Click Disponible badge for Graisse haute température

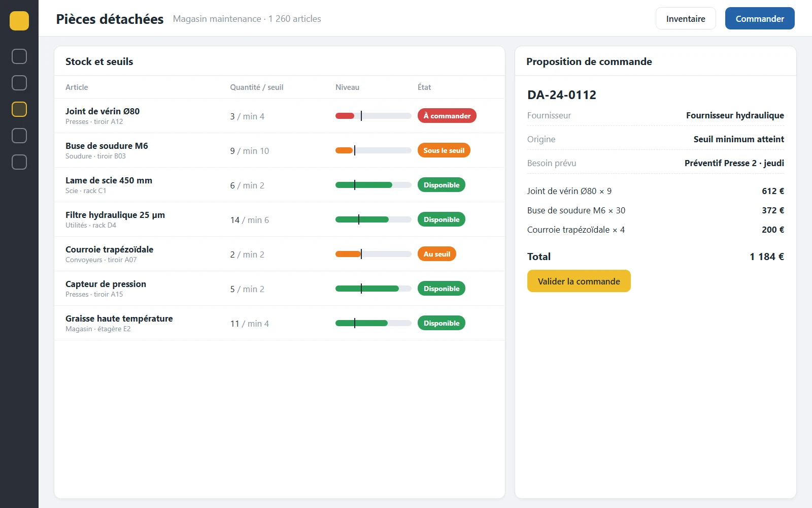coord(442,323)
